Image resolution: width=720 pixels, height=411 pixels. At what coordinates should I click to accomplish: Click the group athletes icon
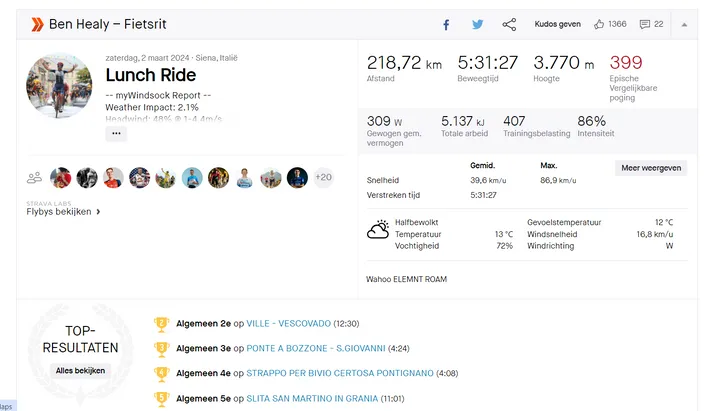34,177
